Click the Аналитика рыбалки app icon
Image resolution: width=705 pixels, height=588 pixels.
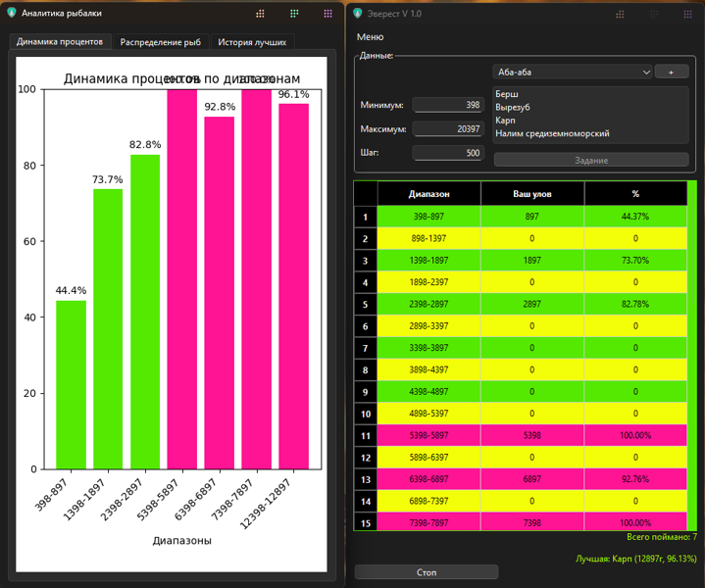click(x=13, y=14)
